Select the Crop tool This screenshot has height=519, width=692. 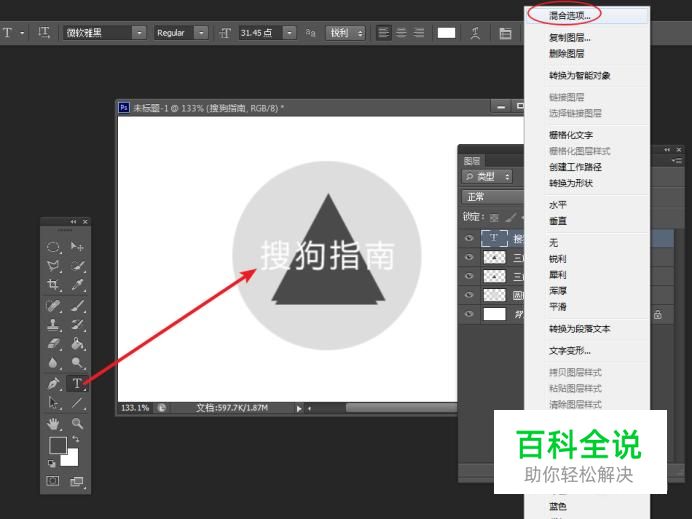click(53, 285)
